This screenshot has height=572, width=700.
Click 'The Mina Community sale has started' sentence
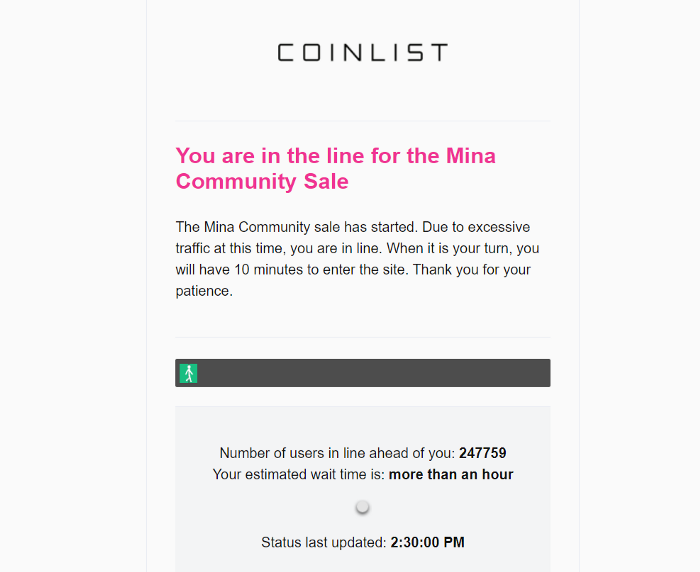(x=296, y=227)
